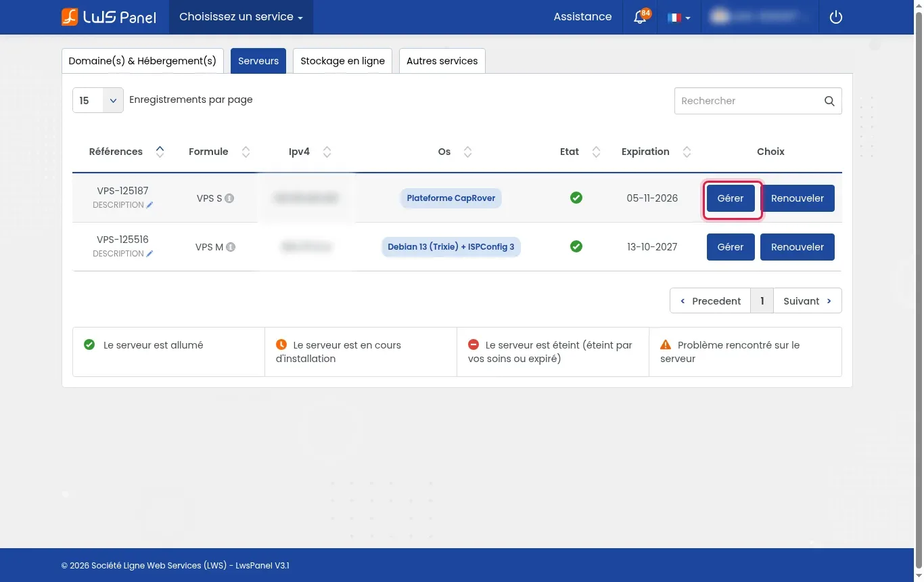Screen dimensions: 924x582
Task: Click green status icon for VPS-125187
Action: [576, 198]
